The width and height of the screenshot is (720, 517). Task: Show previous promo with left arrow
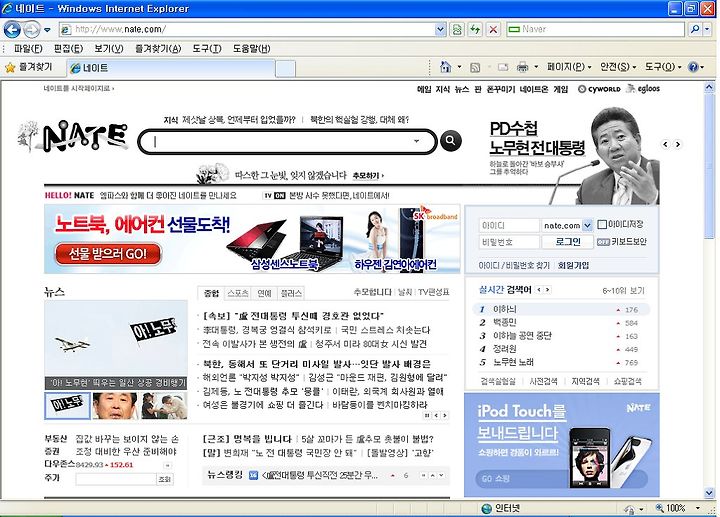[665, 145]
